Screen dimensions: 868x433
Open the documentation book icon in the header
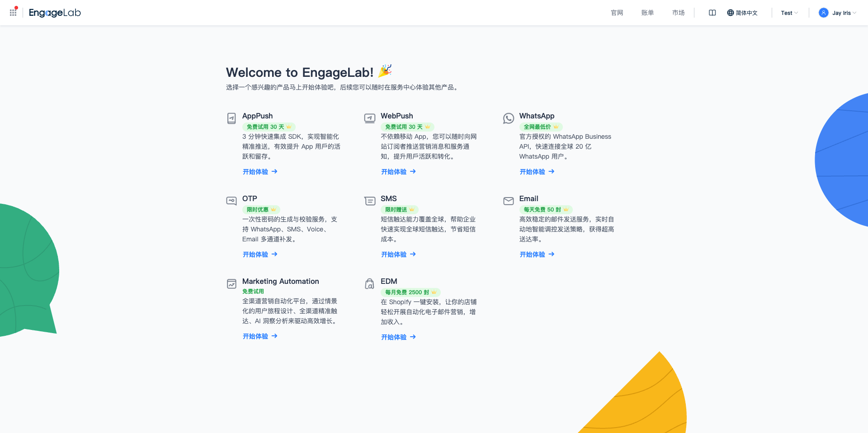(x=712, y=13)
